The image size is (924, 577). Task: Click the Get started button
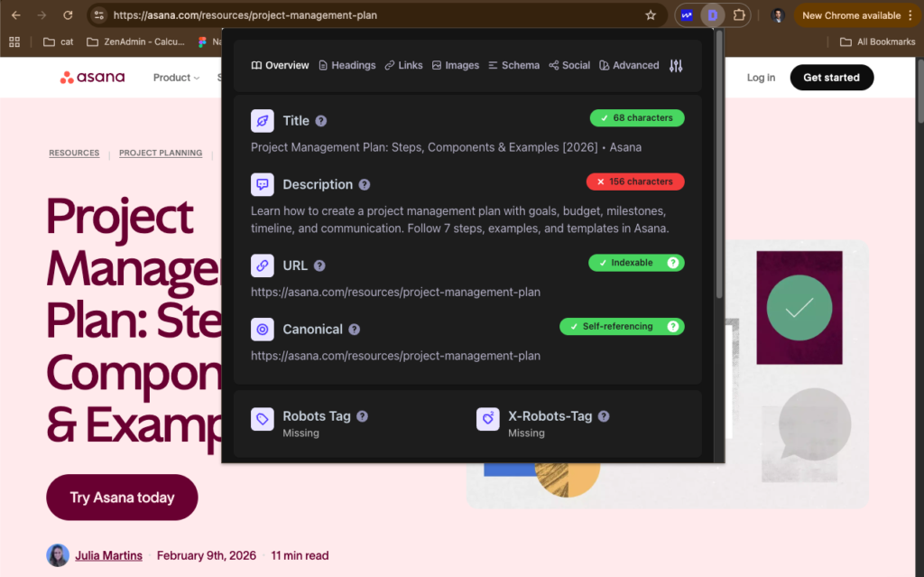point(831,78)
